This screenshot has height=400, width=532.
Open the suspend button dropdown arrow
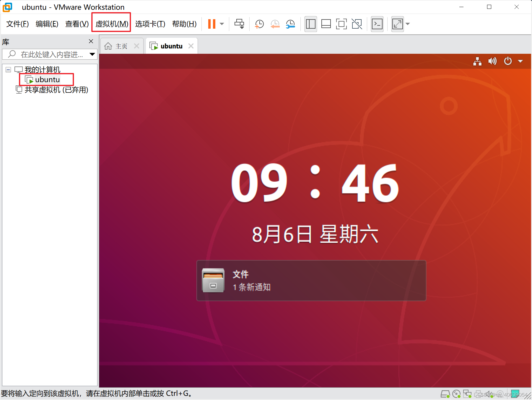click(222, 24)
